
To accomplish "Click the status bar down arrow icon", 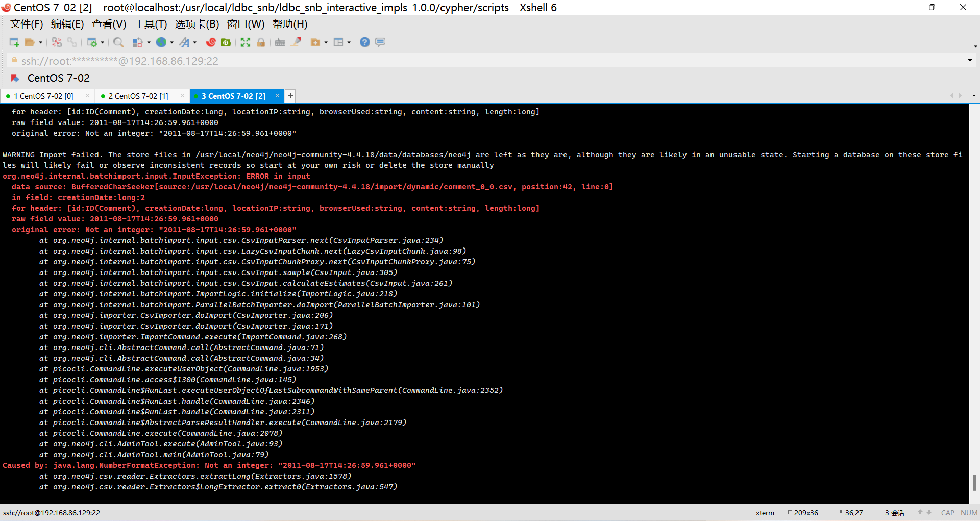I will (929, 512).
